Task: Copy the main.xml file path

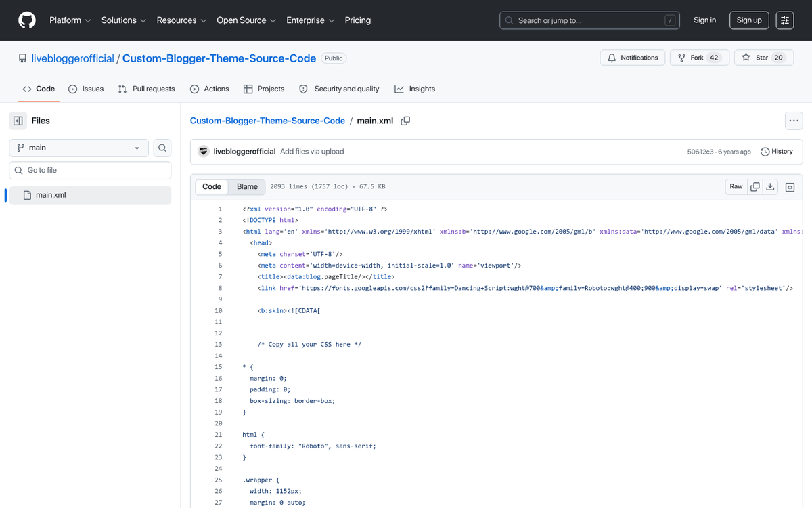Action: 405,121
